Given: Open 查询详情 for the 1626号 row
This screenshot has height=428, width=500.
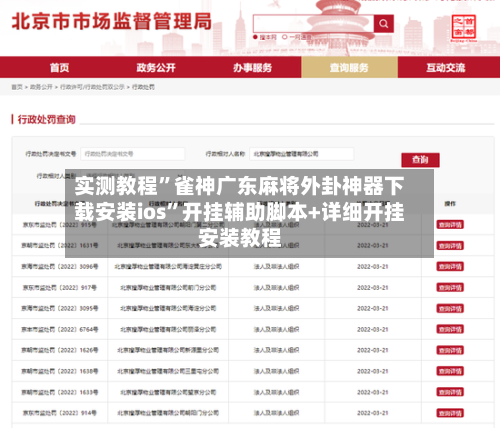Looking at the screenshot, I should 450,350.
